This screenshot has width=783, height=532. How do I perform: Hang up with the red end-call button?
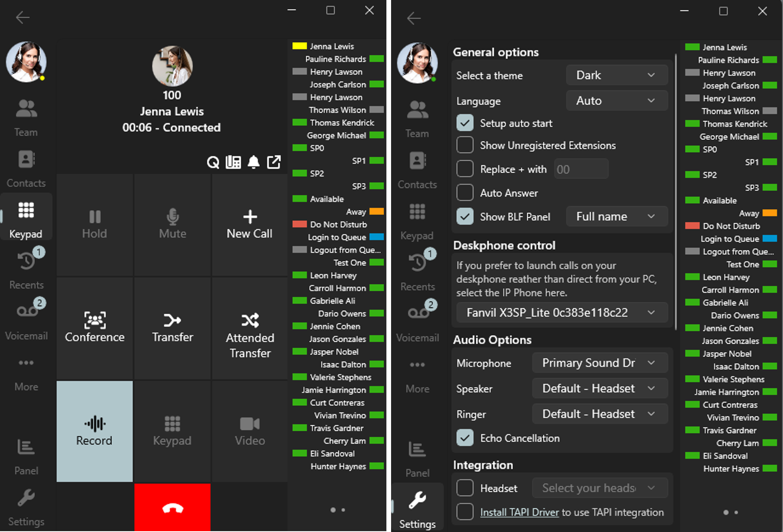172,507
